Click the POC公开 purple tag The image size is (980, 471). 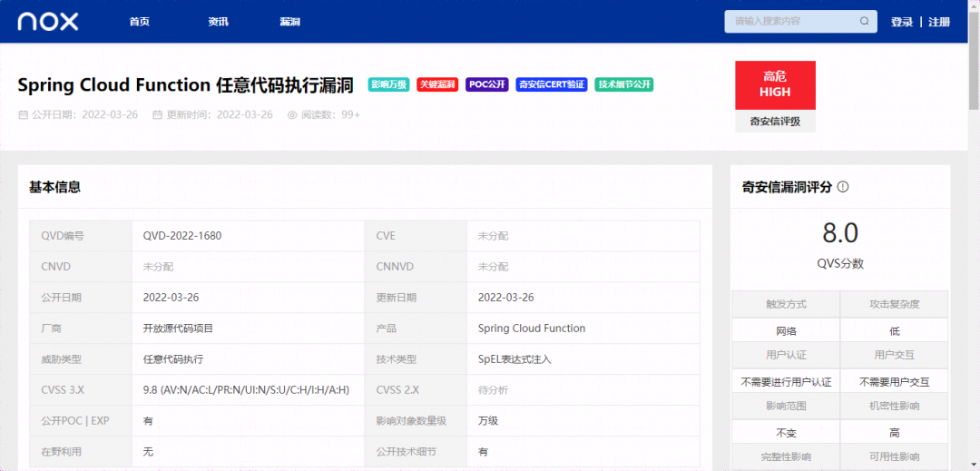pos(487,84)
